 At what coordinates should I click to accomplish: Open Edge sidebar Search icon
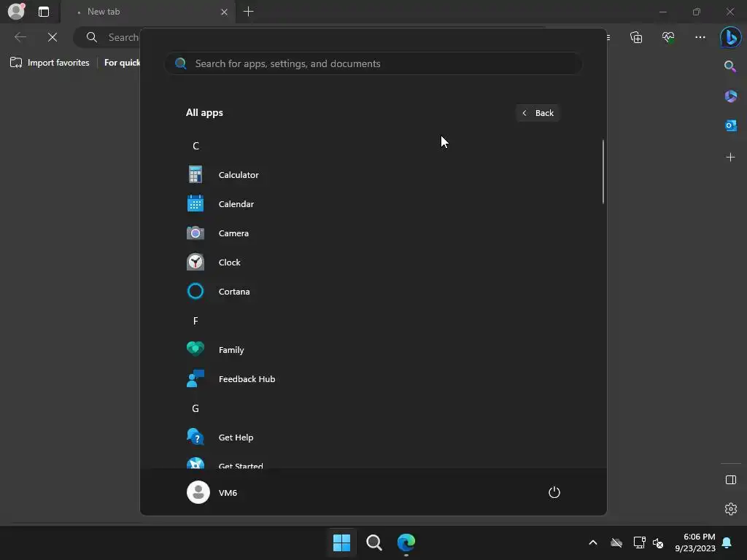coord(730,66)
